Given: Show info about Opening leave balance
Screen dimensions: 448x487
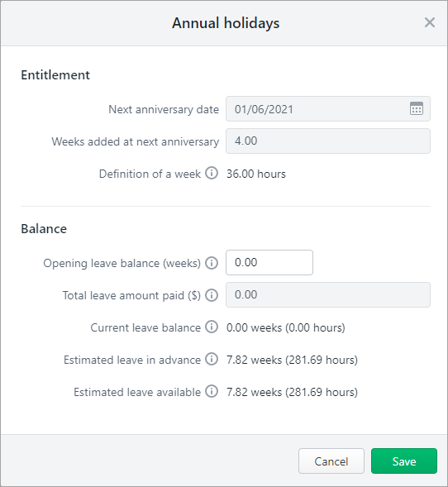Looking at the screenshot, I should point(212,263).
